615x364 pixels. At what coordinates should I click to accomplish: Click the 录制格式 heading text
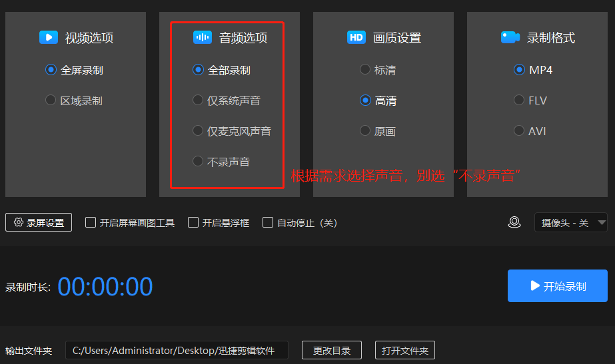550,38
